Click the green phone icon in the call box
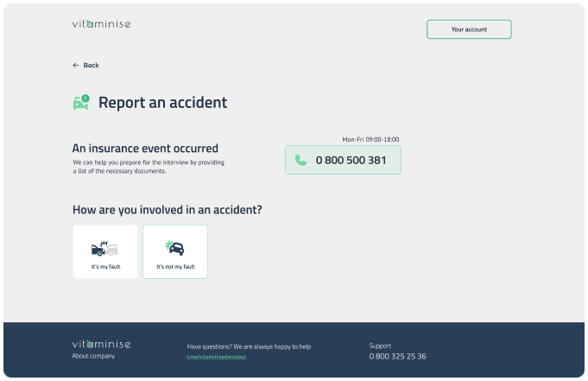588x381 pixels. pyautogui.click(x=300, y=161)
